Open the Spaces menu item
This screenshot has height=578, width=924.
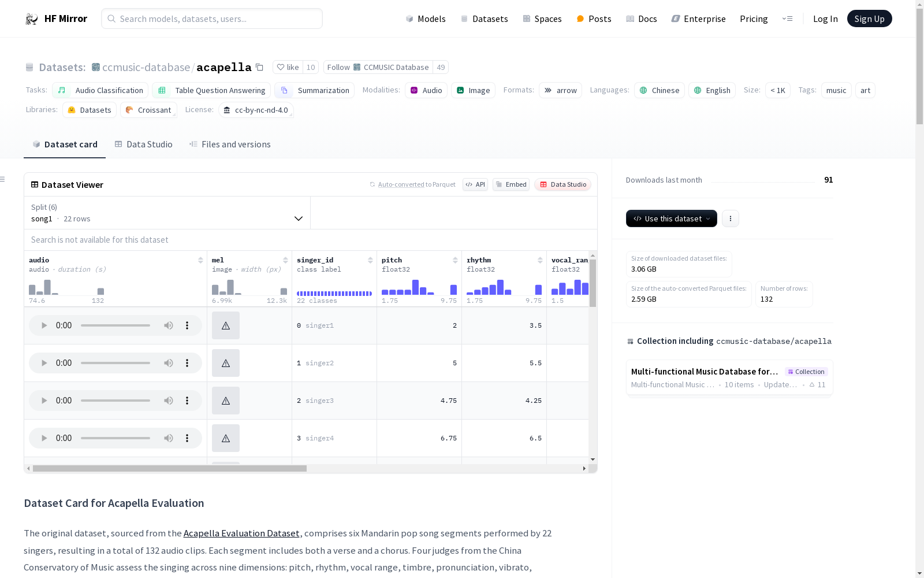pos(542,18)
